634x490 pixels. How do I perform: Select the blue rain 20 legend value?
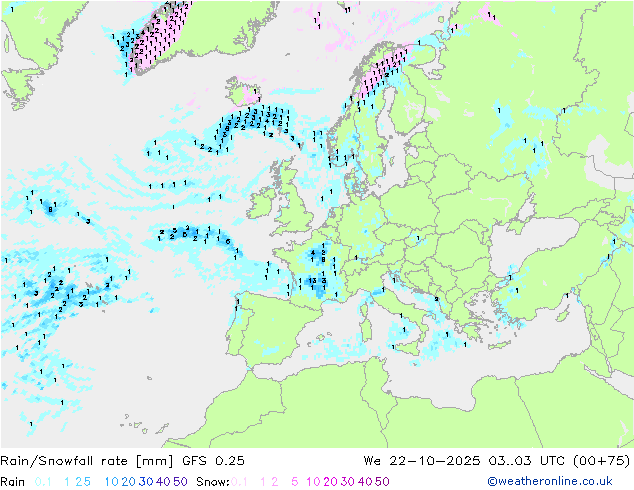(128, 482)
